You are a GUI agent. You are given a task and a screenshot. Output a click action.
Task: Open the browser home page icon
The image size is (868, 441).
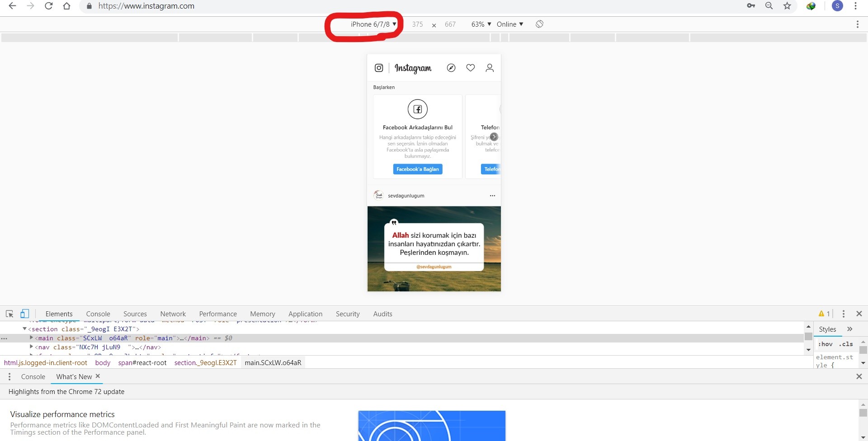(x=67, y=6)
